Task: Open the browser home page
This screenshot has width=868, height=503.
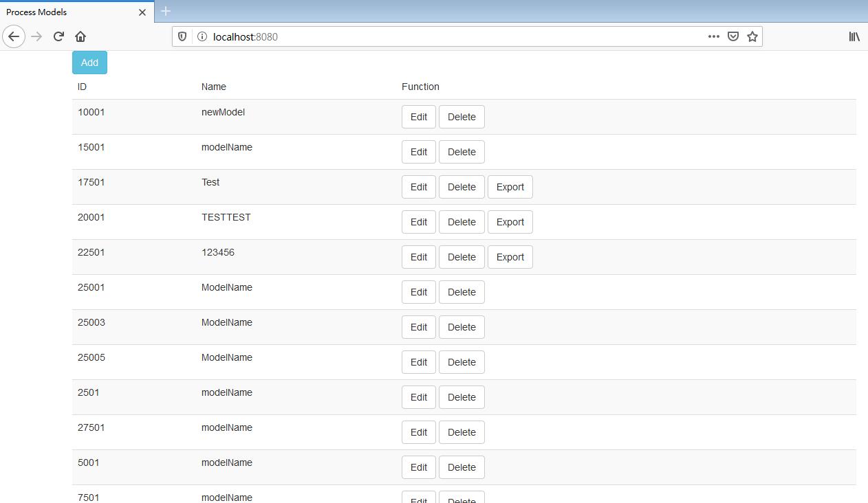Action: coord(80,36)
